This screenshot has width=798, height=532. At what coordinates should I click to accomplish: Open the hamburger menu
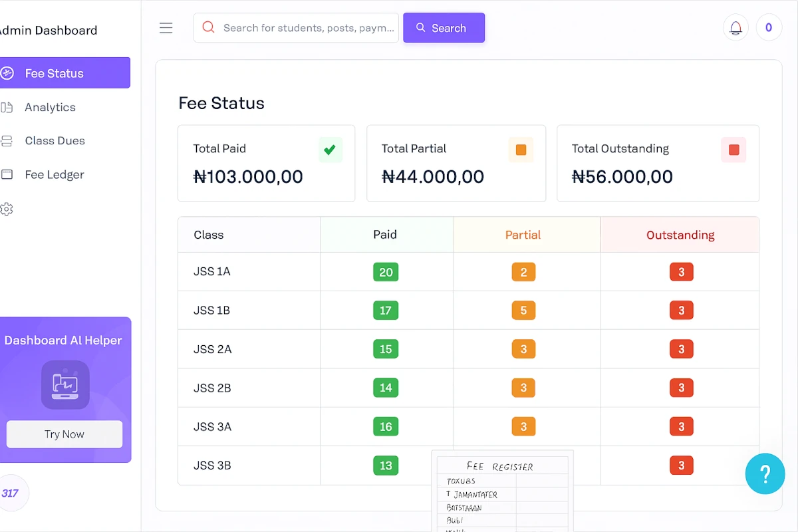click(166, 27)
